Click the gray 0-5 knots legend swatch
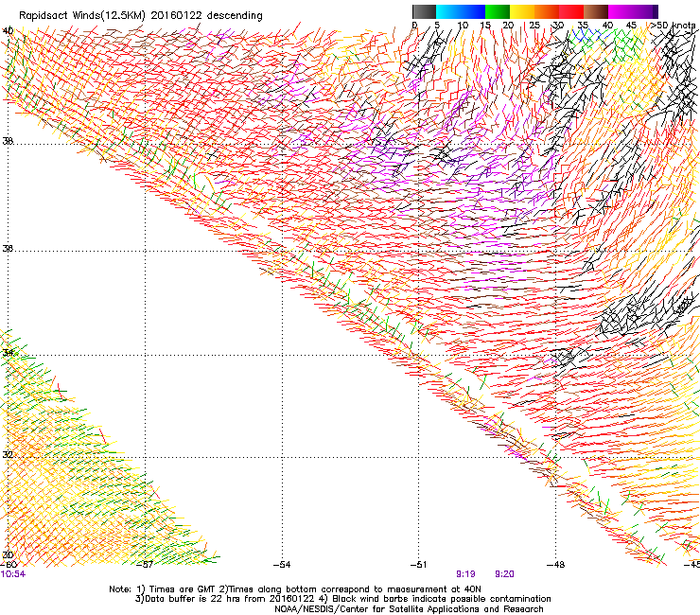The height and width of the screenshot is (615, 700). coord(424,11)
